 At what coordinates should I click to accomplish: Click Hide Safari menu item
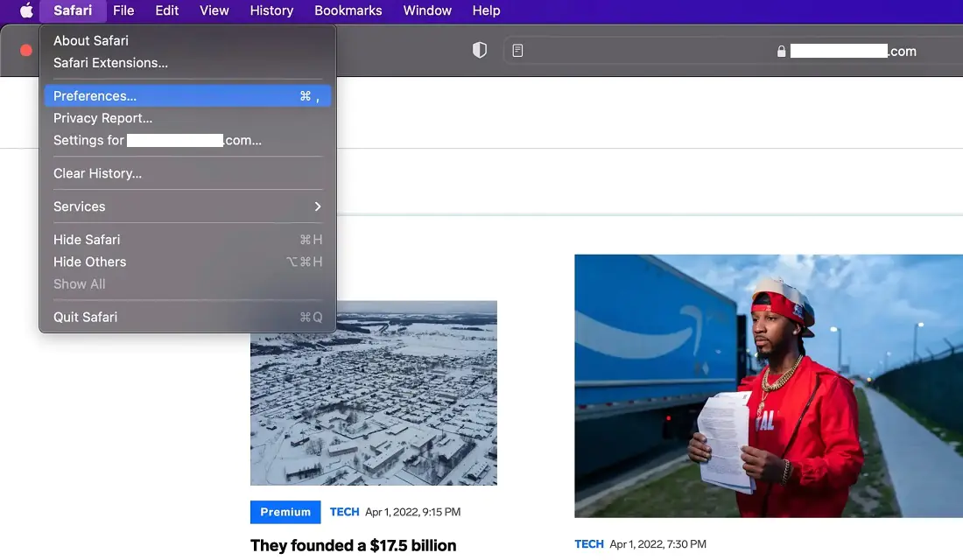[87, 240]
